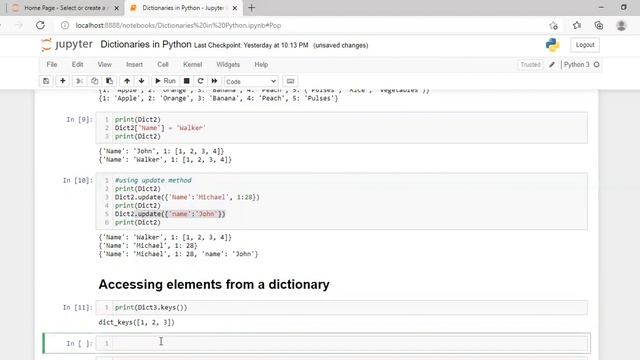Reload the page in browser
The image size is (640, 360).
[x=40, y=25]
